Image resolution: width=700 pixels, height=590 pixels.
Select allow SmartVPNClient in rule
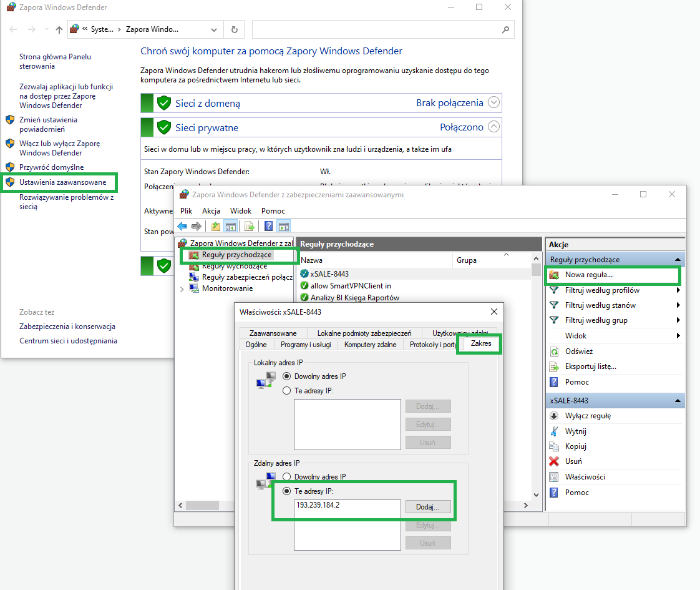(351, 286)
